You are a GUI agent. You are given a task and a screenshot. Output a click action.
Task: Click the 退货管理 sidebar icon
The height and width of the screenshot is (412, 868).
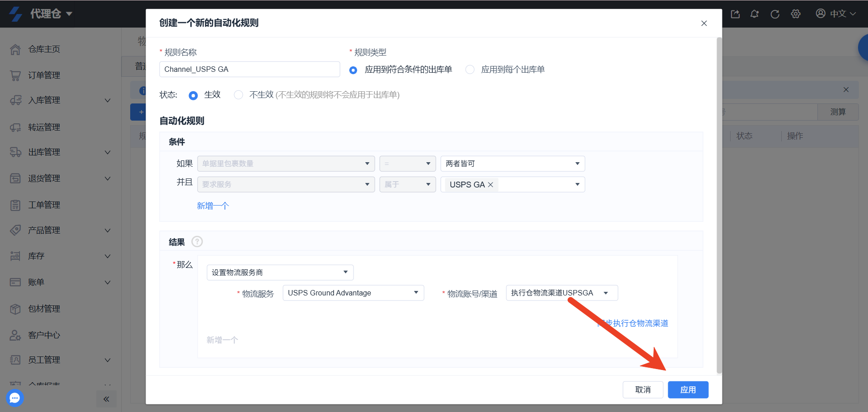pyautogui.click(x=15, y=178)
